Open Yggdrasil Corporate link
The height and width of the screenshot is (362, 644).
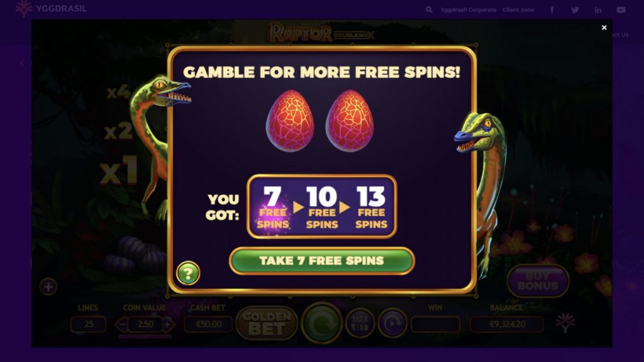coord(468,10)
